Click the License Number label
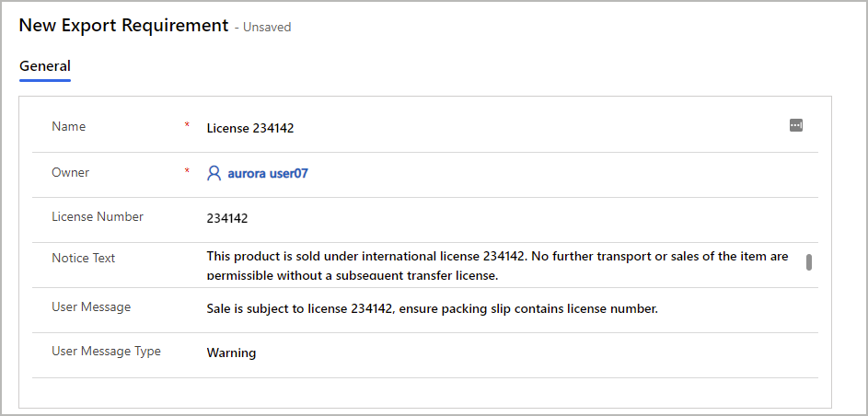 [98, 217]
